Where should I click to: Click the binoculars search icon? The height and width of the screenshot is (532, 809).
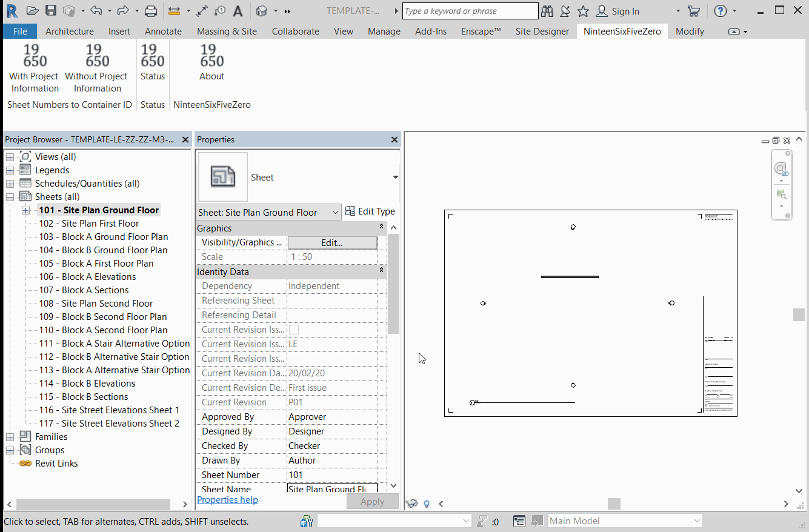(547, 11)
